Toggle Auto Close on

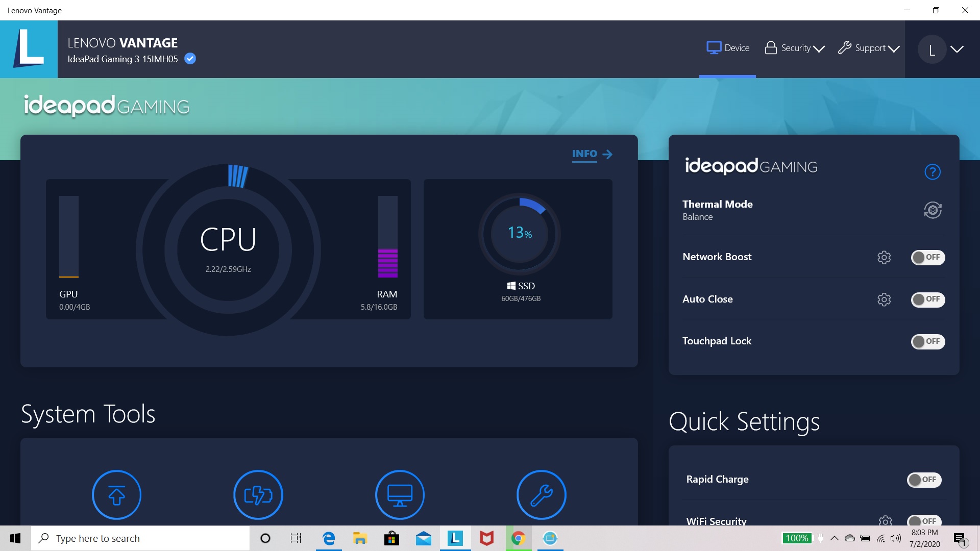[928, 299]
